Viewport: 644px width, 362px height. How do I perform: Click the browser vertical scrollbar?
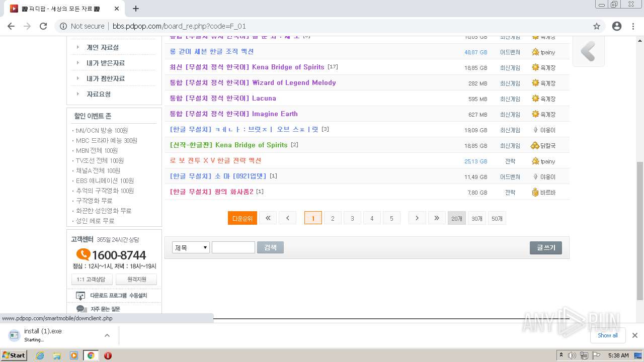pos(640,230)
